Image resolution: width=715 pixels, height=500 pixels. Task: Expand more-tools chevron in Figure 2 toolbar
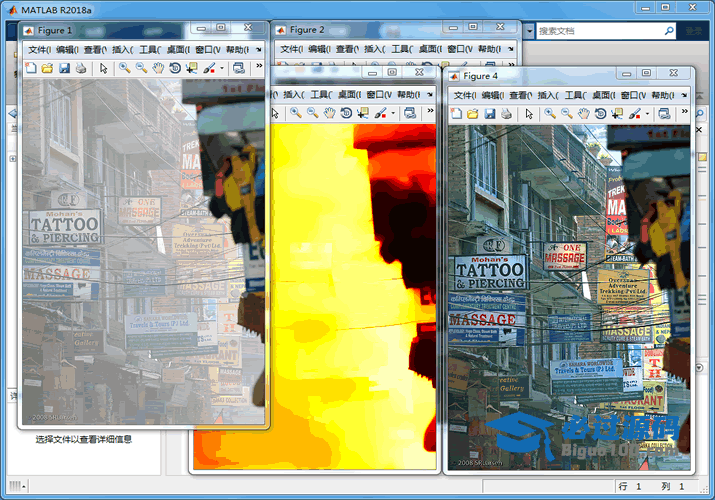511,64
